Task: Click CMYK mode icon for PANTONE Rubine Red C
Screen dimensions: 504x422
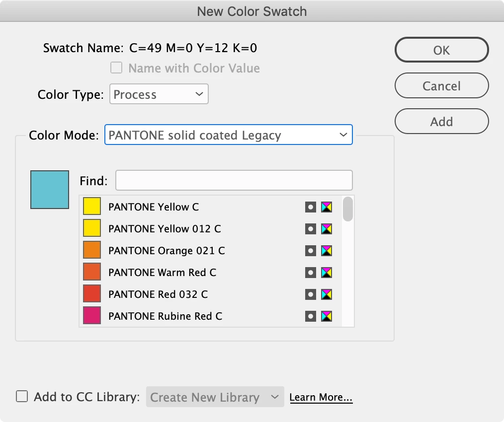Action: pos(327,316)
